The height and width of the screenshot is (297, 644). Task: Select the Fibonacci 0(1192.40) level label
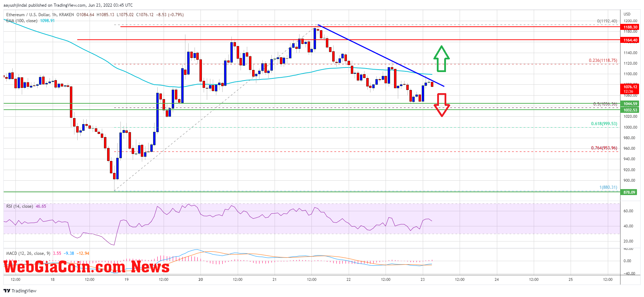tap(607, 21)
